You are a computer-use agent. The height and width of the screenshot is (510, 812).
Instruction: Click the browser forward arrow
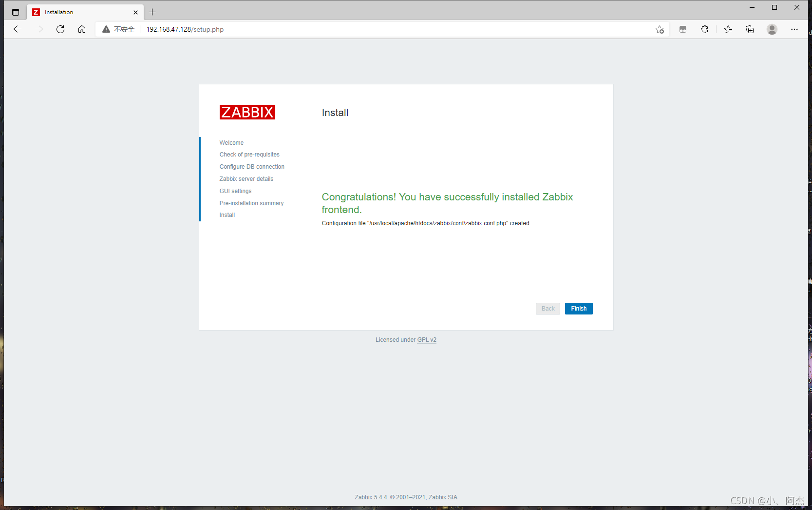[39, 29]
